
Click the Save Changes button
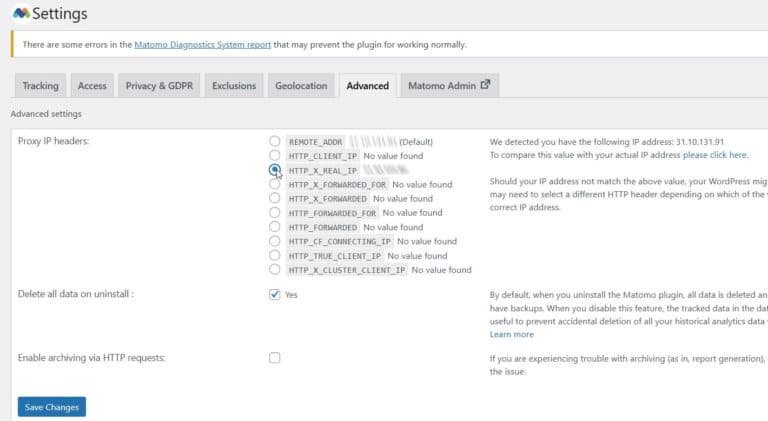coord(52,407)
